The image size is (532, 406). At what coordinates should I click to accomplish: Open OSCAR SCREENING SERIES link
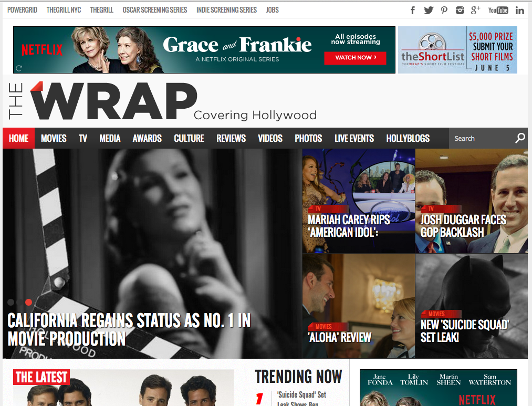coord(155,10)
